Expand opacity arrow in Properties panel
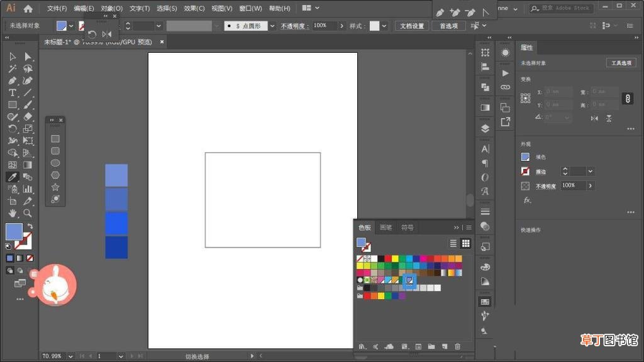 pyautogui.click(x=591, y=185)
